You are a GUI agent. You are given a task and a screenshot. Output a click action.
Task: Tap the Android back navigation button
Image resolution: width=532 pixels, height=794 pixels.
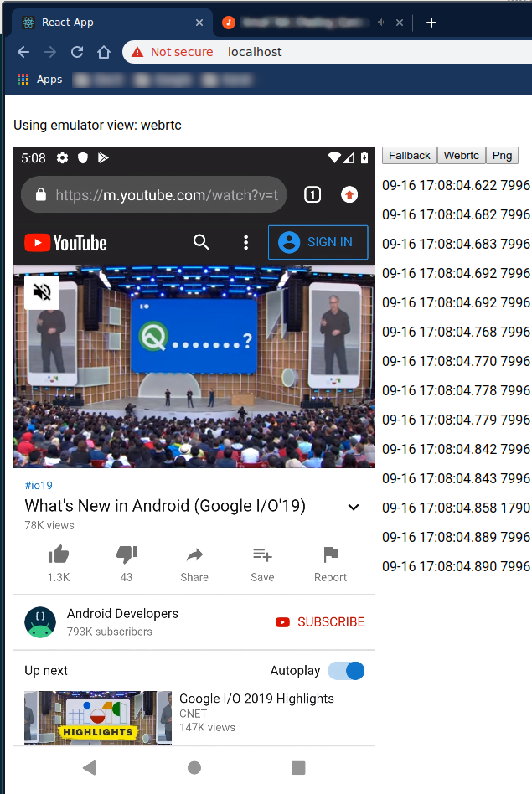[x=89, y=768]
